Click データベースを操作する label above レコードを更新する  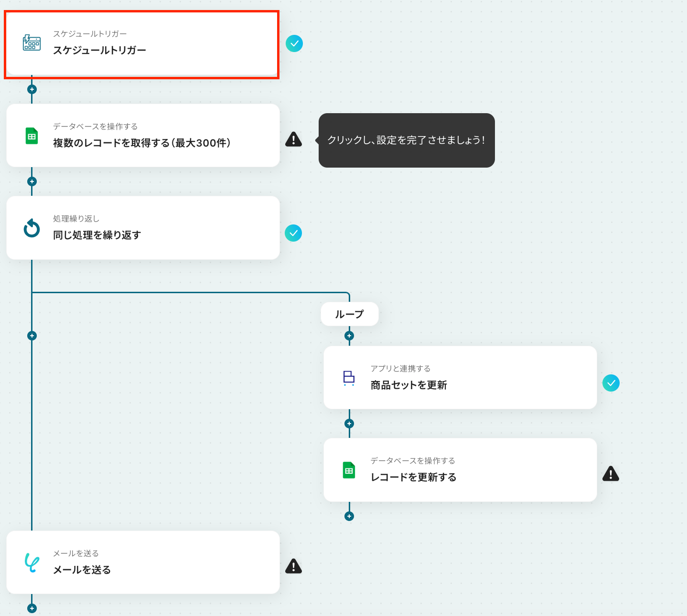(413, 461)
